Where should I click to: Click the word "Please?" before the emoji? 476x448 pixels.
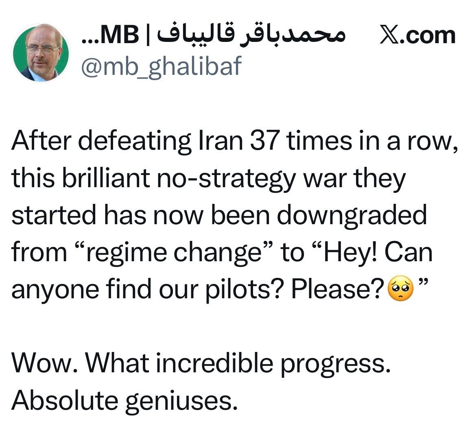tap(338, 289)
